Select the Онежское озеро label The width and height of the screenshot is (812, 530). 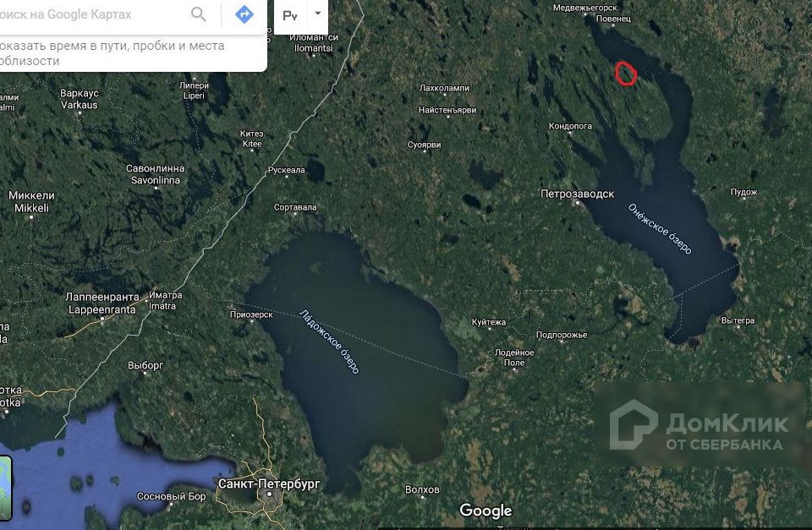pyautogui.click(x=660, y=229)
